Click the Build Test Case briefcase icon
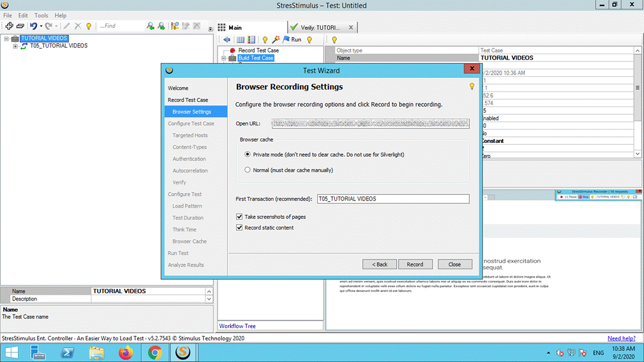 [232, 58]
